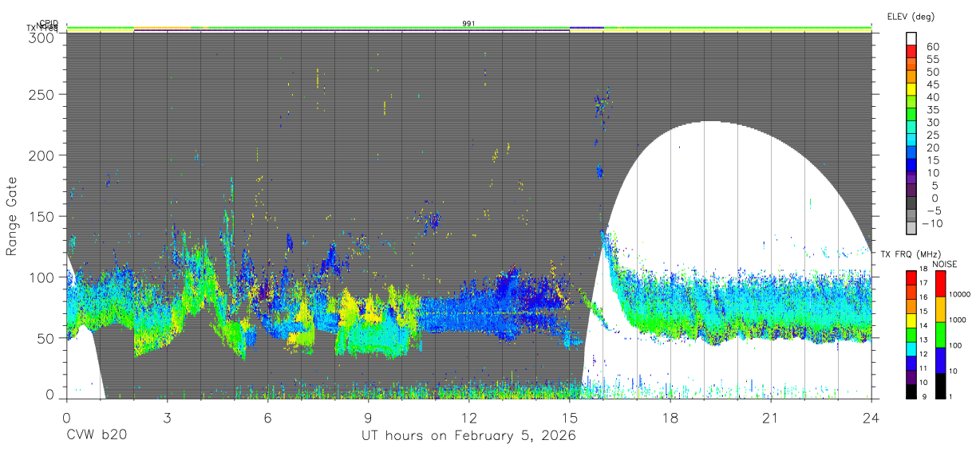Click the 'UT hours on February 5, 2026' label

point(468,436)
